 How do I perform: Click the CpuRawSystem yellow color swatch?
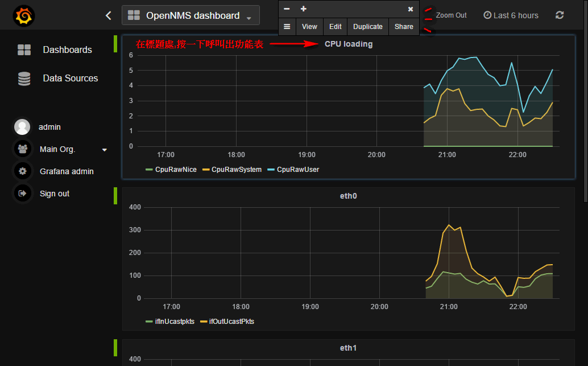point(206,170)
